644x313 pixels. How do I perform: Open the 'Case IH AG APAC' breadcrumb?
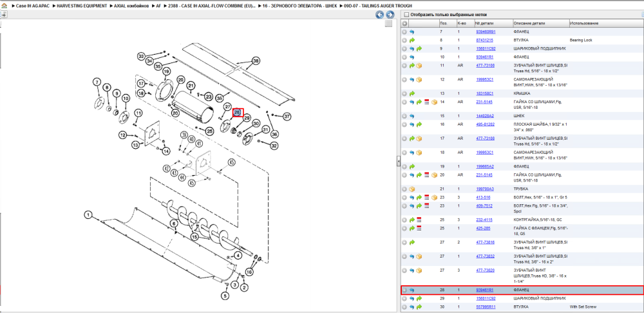pyautogui.click(x=32, y=6)
